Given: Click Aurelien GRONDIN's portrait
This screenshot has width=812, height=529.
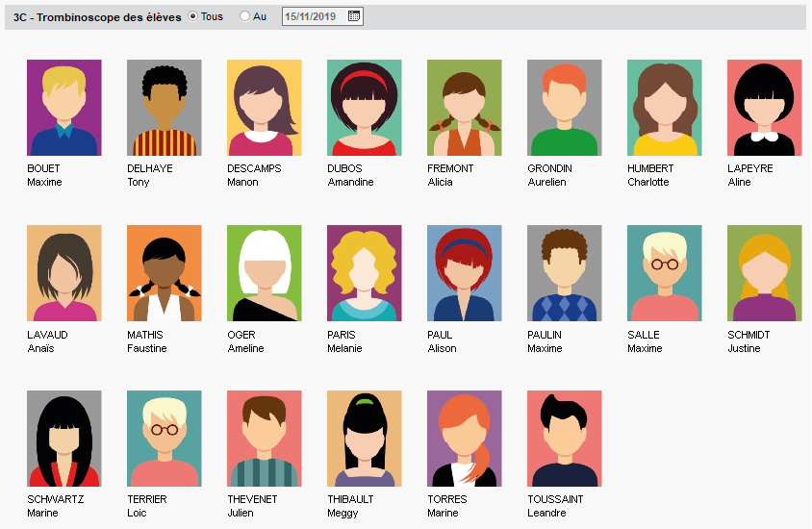Looking at the screenshot, I should (x=565, y=108).
